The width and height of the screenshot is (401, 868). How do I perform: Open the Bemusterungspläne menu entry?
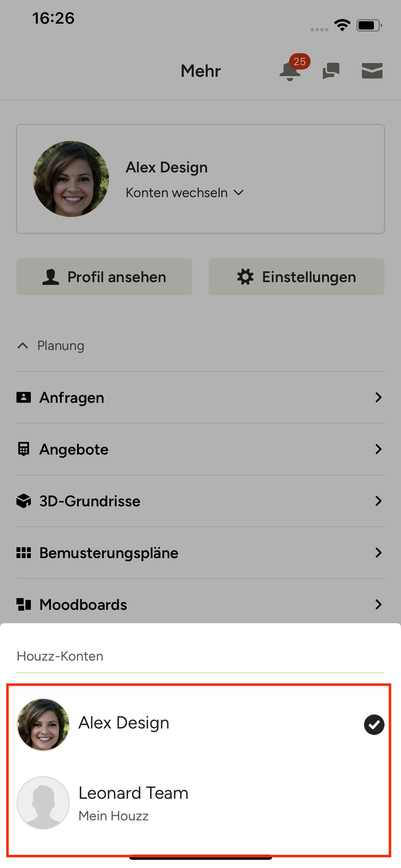click(x=200, y=553)
